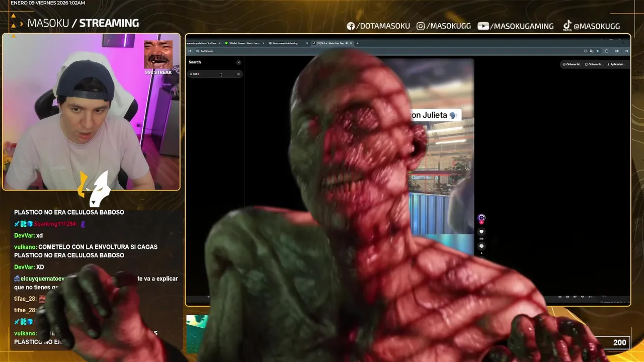
Task: Open a new browser tab
Action: (x=358, y=43)
